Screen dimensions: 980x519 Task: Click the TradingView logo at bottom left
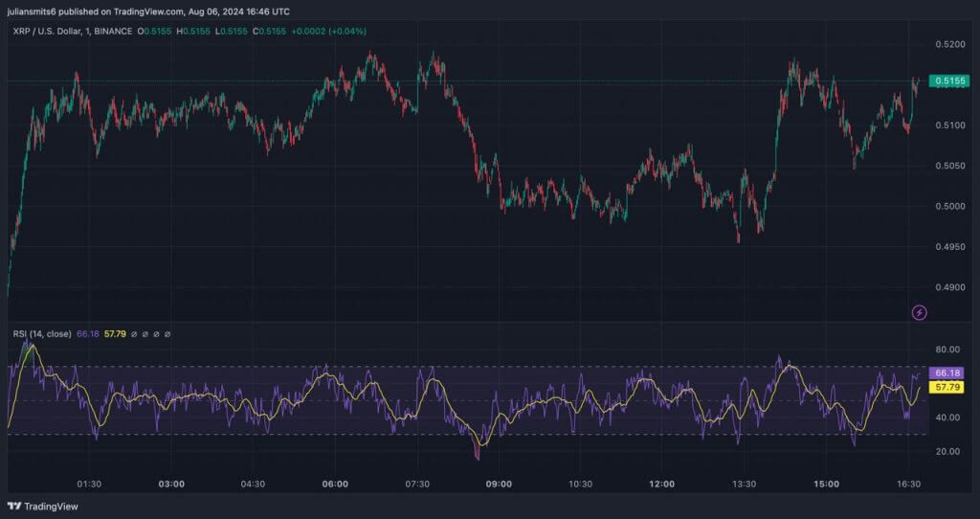click(x=43, y=506)
